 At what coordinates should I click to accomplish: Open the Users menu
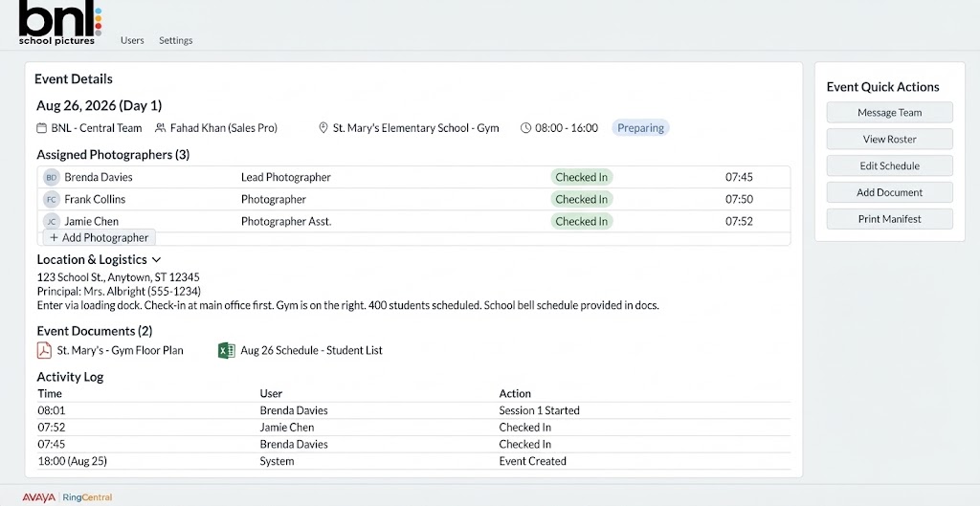(132, 40)
